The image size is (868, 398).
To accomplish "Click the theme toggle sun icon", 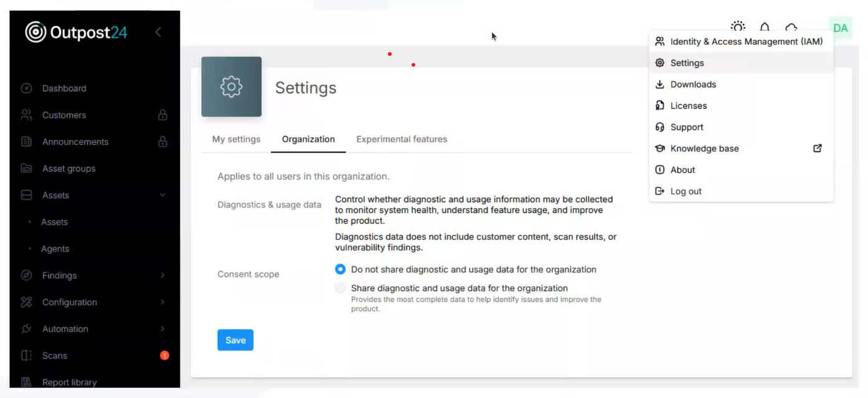I will [738, 27].
